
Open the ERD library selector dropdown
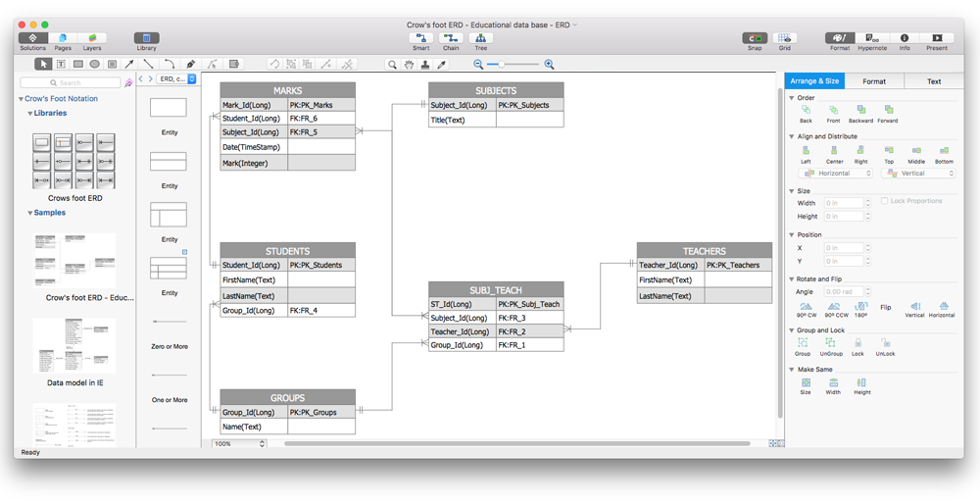(x=176, y=78)
